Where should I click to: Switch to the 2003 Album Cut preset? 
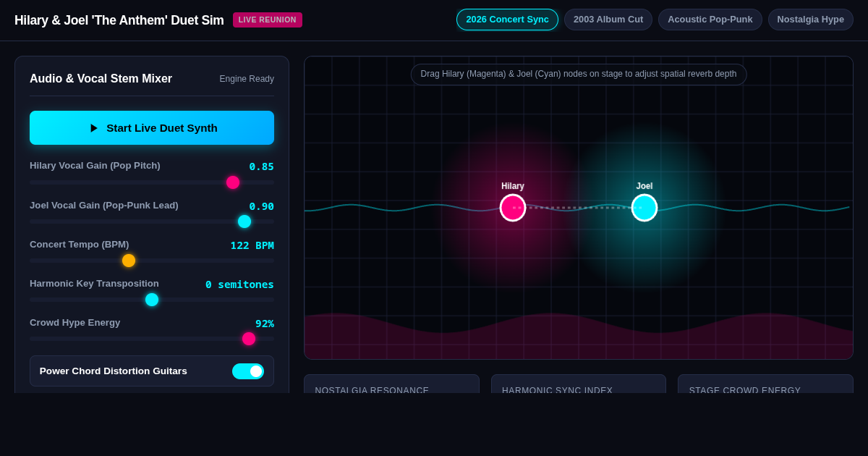pyautogui.click(x=608, y=20)
